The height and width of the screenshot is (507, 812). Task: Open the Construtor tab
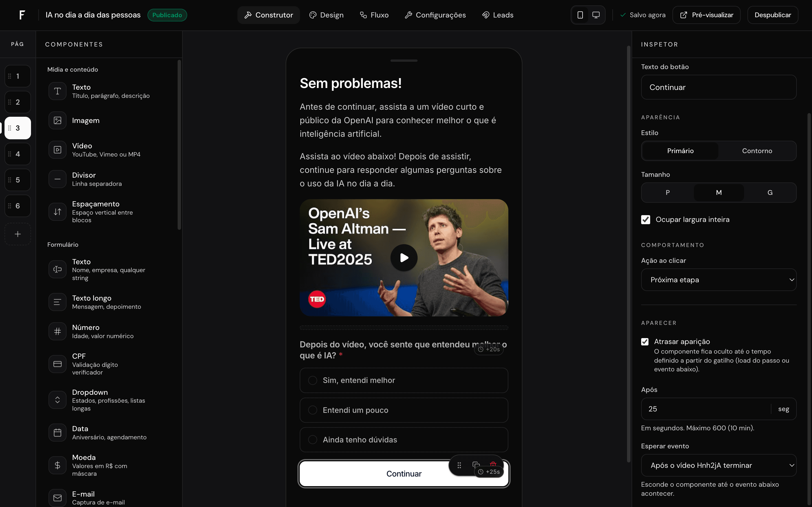268,15
